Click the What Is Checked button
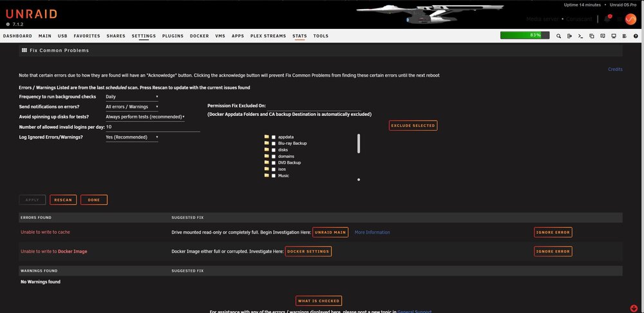 (x=319, y=301)
